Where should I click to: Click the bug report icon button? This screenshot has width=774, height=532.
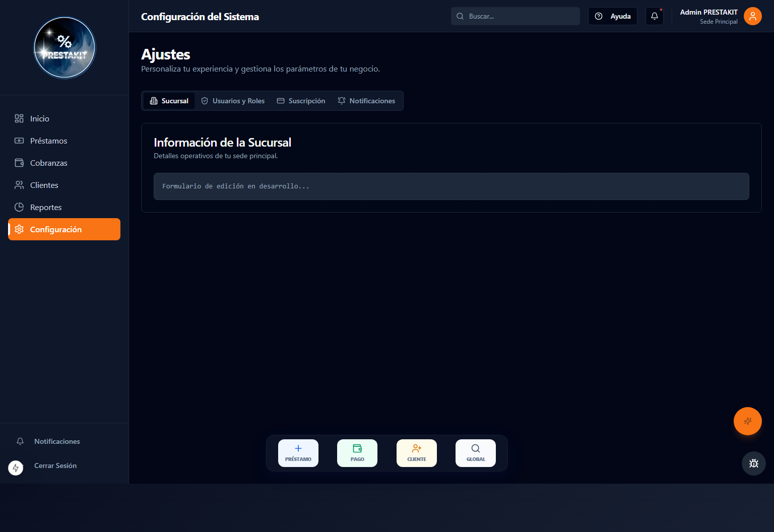coord(754,463)
